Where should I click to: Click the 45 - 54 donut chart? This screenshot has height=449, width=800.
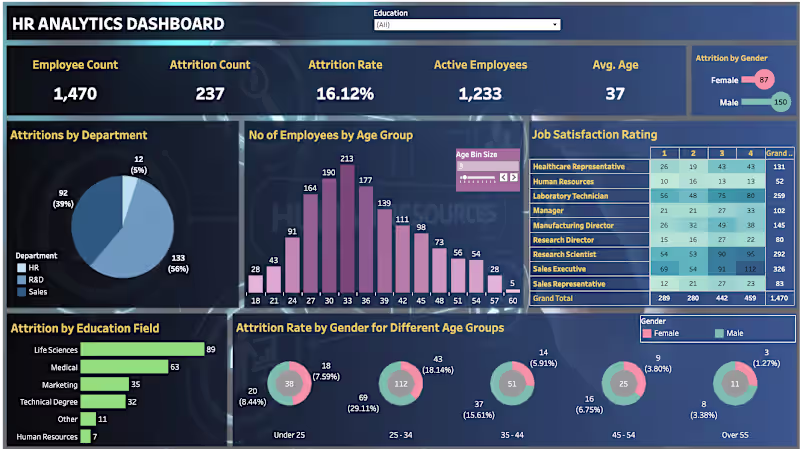coord(623,383)
